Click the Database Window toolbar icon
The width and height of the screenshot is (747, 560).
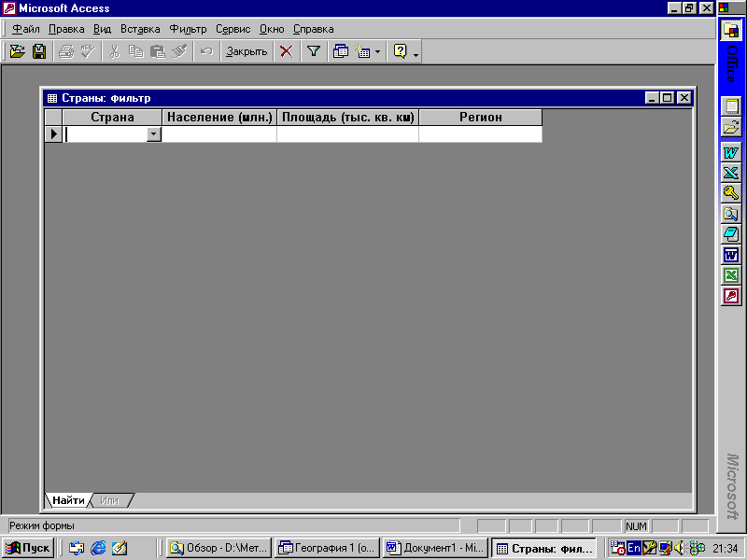point(341,51)
